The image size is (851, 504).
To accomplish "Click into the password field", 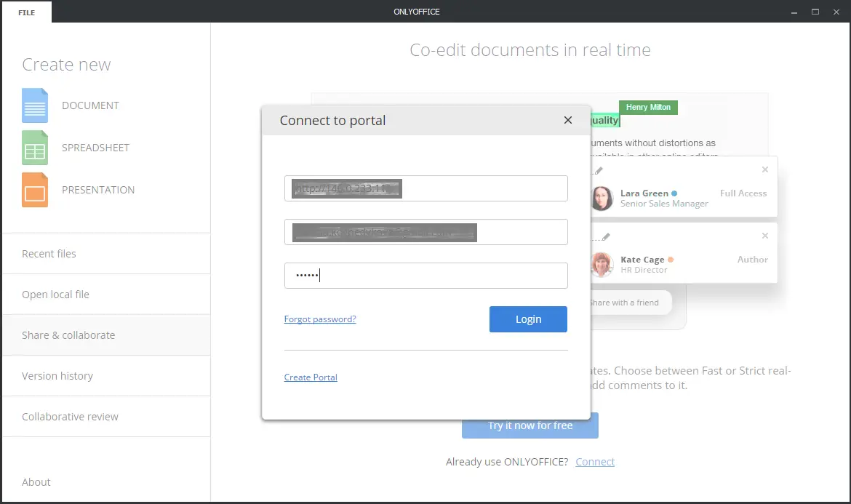I will pos(426,276).
